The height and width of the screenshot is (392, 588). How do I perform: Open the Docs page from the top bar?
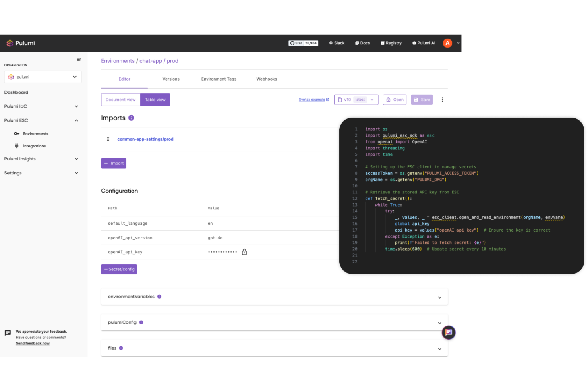pyautogui.click(x=362, y=43)
